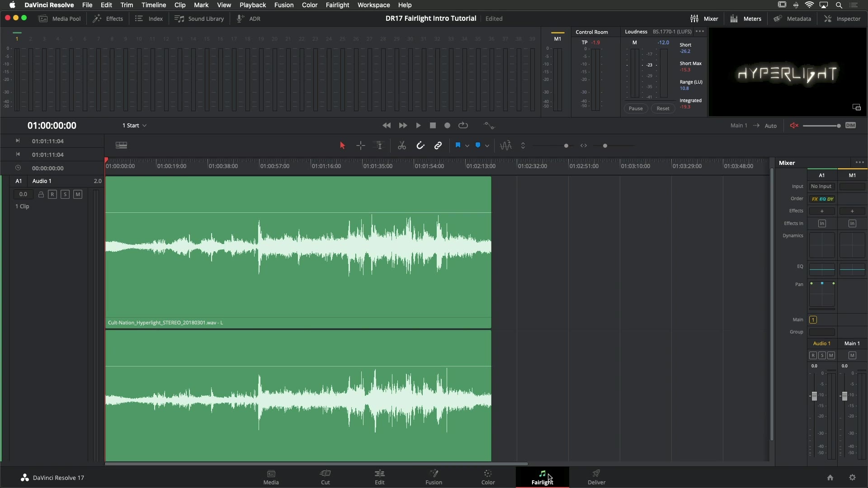Open the Fairlight menu in menu bar
868x488 pixels.
click(x=337, y=5)
